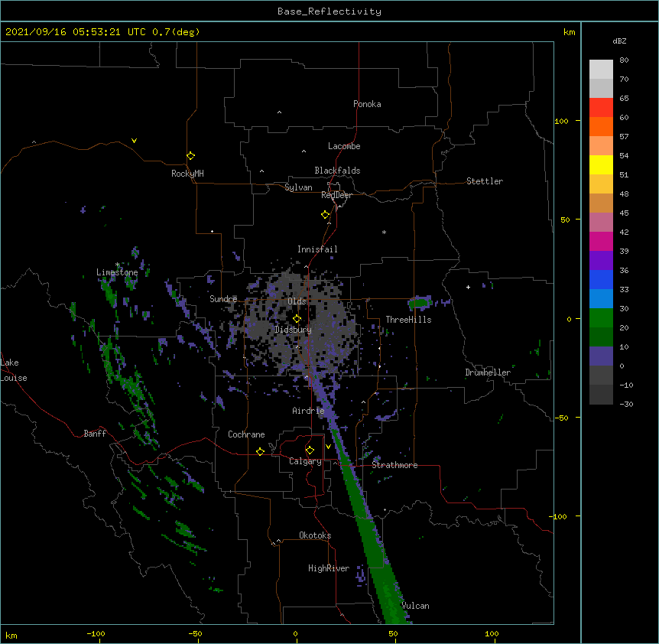This screenshot has width=659, height=644.
Task: Click the Airdrie label
Action: (x=308, y=411)
